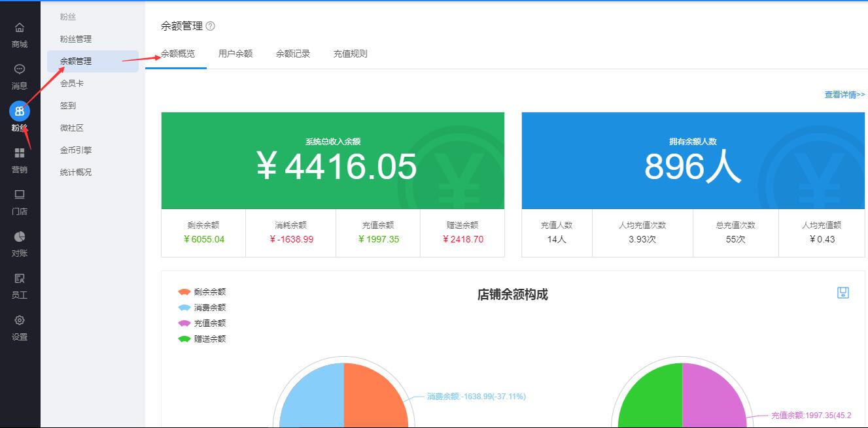Open the 员工 staff icon

(x=20, y=278)
